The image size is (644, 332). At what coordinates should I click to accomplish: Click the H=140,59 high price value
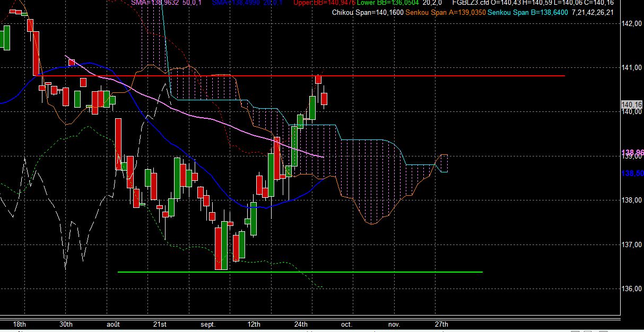[x=538, y=3]
